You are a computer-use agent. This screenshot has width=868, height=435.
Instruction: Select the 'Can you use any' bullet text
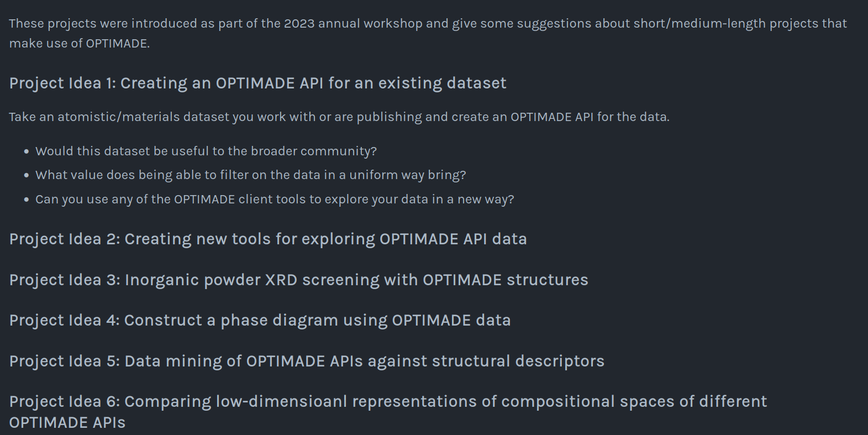(275, 199)
